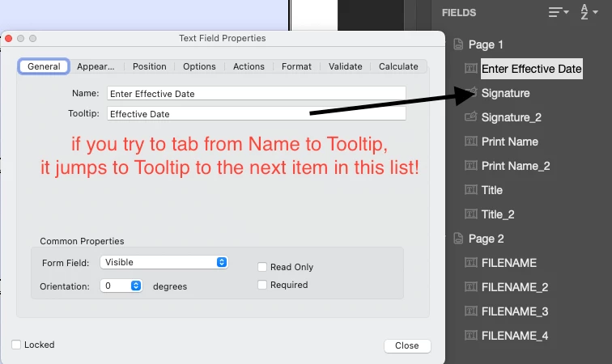Select the Print Name_2 field
Image resolution: width=612 pixels, height=364 pixels.
[516, 166]
